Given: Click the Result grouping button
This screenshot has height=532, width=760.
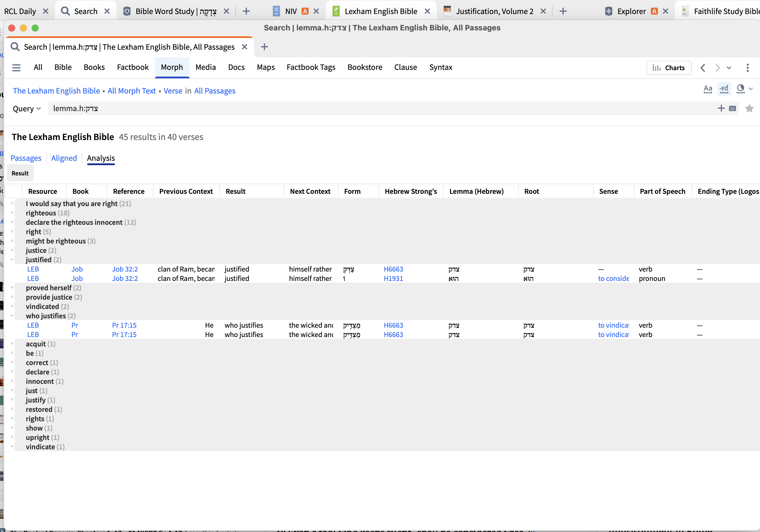Looking at the screenshot, I should (20, 173).
